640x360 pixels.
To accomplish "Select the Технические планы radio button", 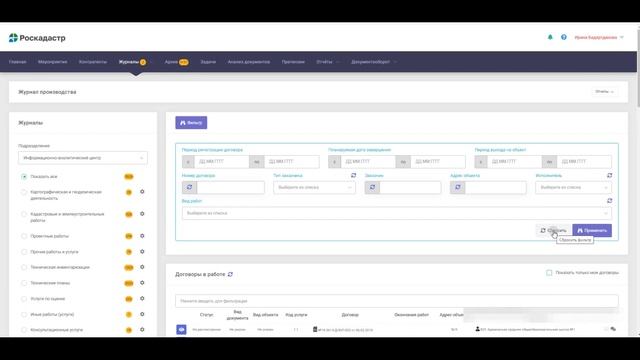I will pos(24,283).
